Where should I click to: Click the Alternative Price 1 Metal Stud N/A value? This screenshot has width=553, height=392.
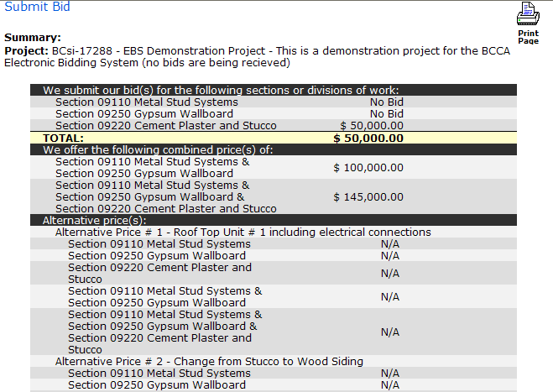(x=390, y=243)
